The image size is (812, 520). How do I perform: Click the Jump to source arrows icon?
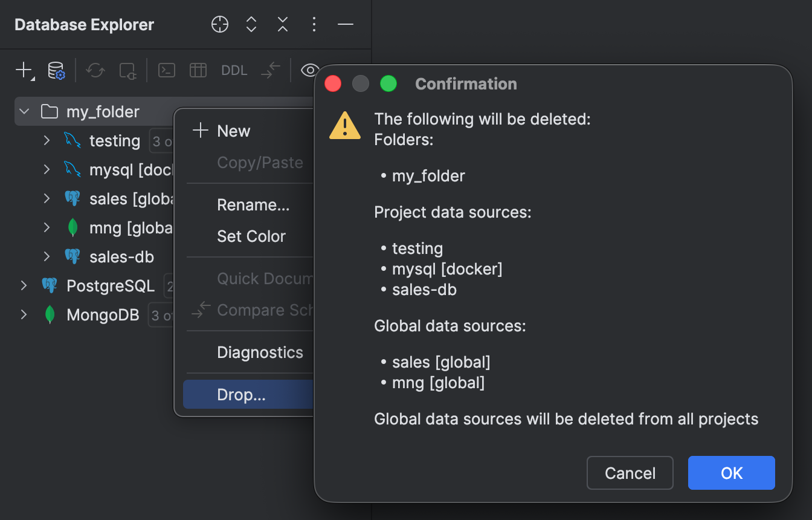coord(271,70)
